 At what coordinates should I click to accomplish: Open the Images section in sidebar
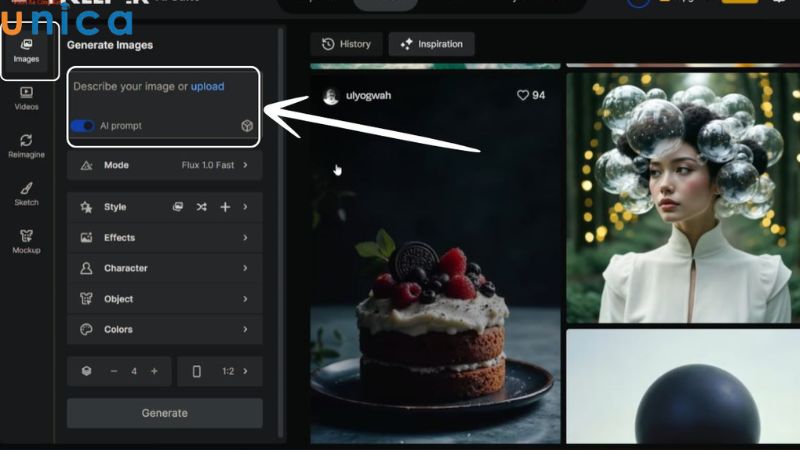(x=26, y=50)
